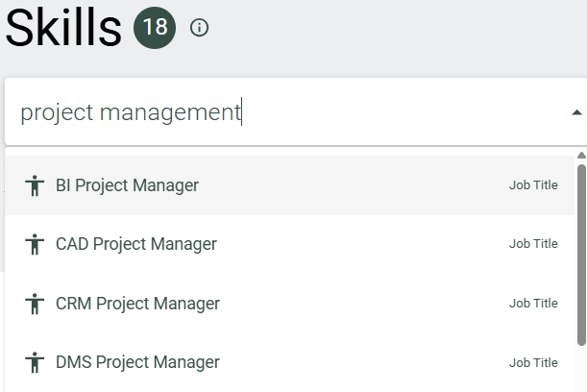
Task: Click the person icon beside CAD Project Manager
Action: click(35, 244)
